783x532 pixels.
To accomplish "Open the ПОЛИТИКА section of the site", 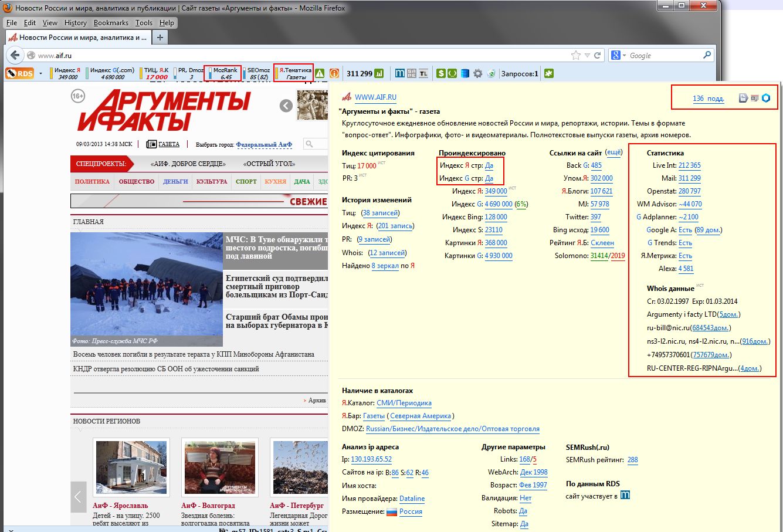I will pyautogui.click(x=92, y=182).
